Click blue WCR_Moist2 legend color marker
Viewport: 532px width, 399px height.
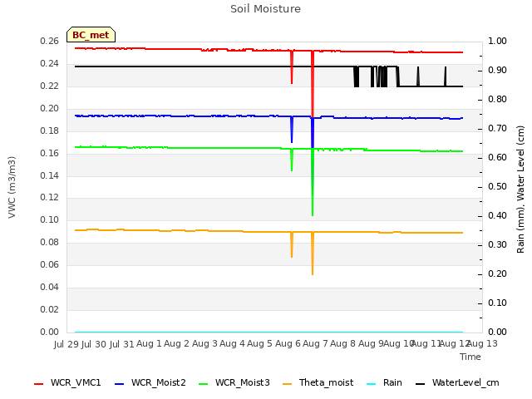pos(120,384)
